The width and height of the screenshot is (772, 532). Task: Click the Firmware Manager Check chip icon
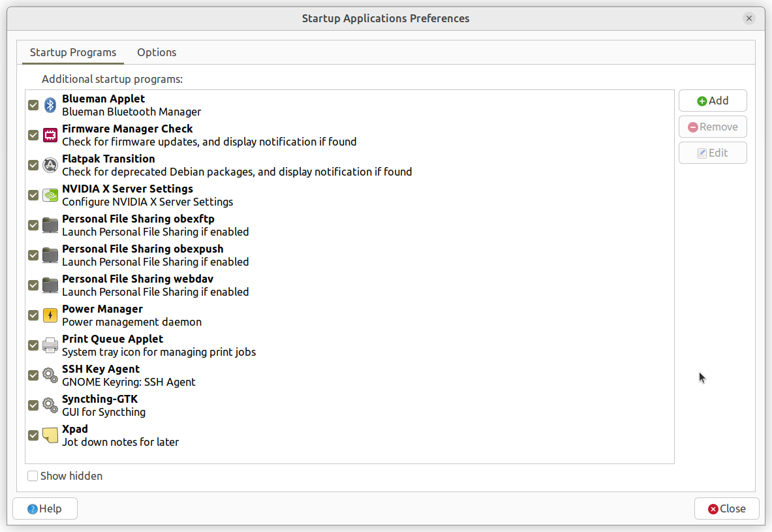(50, 135)
